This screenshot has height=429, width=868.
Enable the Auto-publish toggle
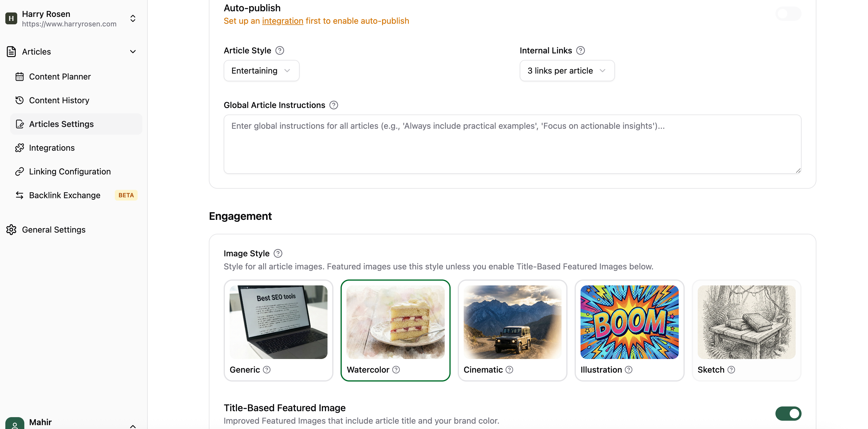tap(788, 14)
